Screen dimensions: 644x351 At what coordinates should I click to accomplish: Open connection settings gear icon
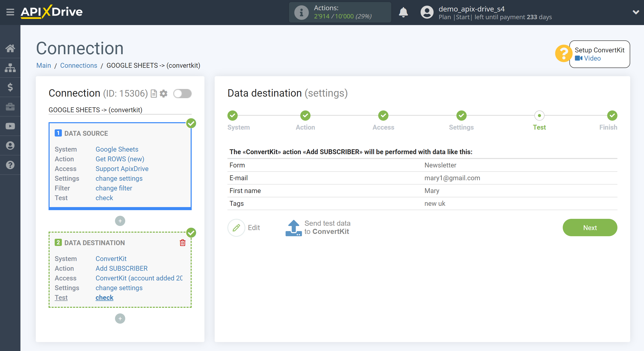pos(164,94)
